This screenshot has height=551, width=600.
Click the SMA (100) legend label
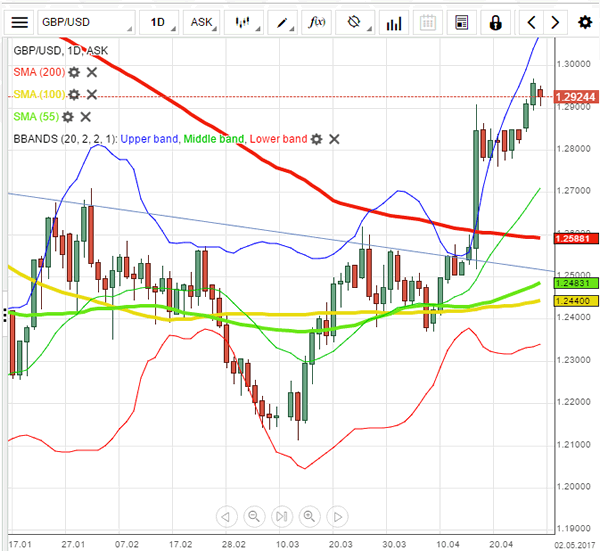(39, 94)
